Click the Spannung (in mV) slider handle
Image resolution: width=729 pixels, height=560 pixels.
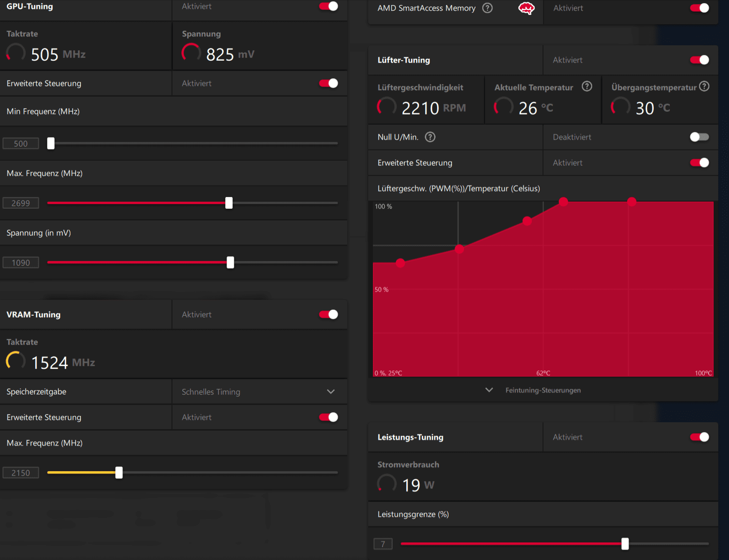[230, 262]
